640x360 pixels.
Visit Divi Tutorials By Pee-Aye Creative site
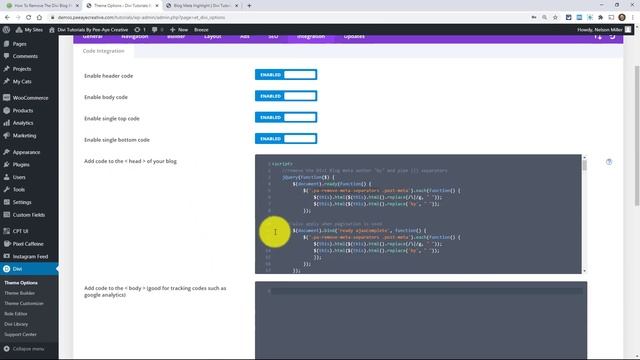pyautogui.click(x=89, y=29)
